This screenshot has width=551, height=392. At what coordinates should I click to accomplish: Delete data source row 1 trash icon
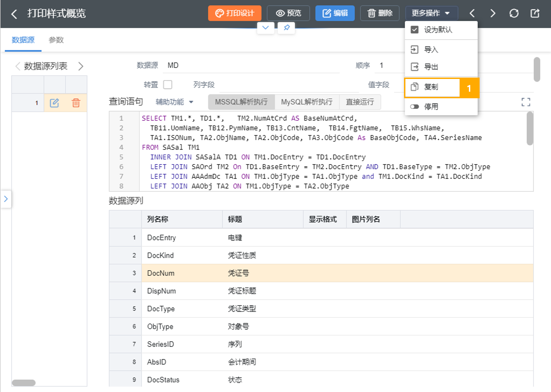tap(76, 103)
